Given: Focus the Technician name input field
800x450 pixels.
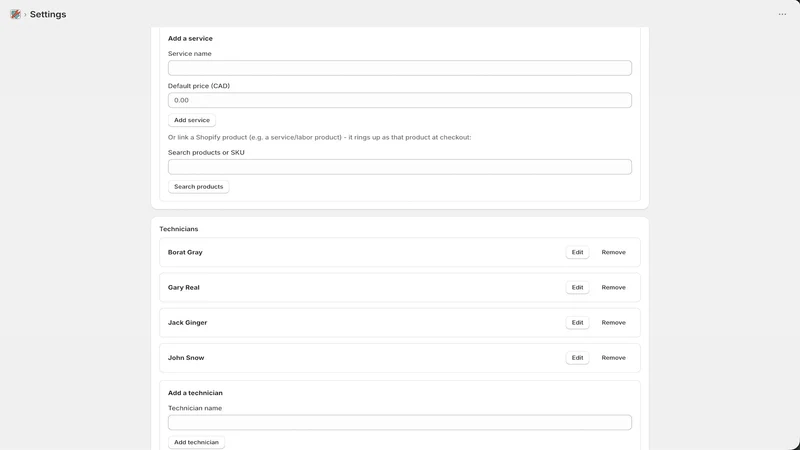Looking at the screenshot, I should click(399, 422).
